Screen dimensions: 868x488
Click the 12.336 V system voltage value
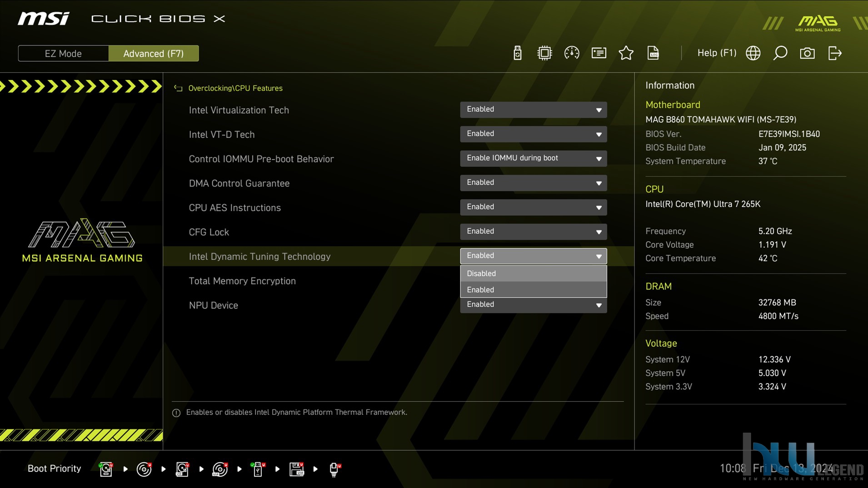click(774, 359)
